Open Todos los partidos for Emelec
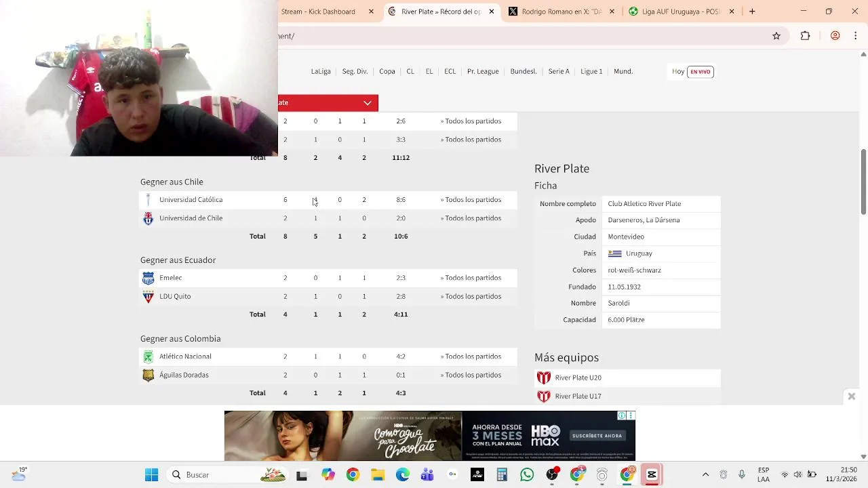 pos(471,278)
